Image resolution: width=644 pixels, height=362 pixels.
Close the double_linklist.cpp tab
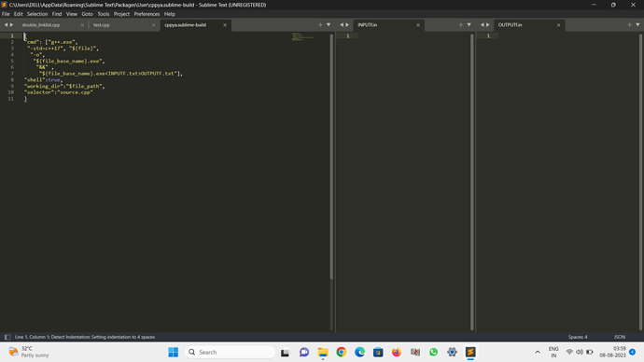tap(82, 25)
